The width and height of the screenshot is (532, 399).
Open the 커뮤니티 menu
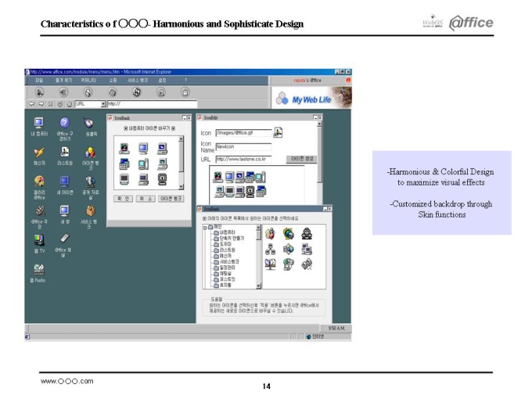[88, 81]
